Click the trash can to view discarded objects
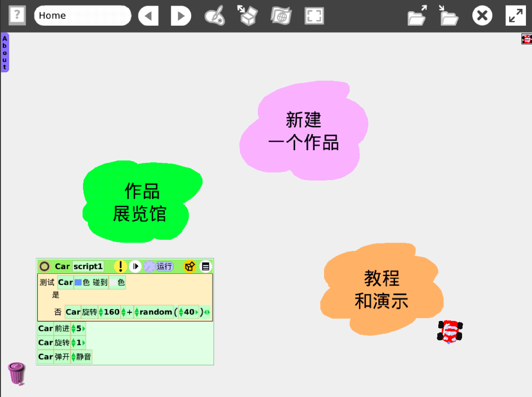This screenshot has height=397, width=532. coord(16,373)
